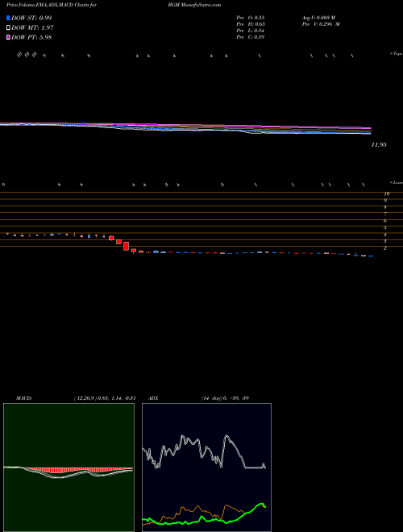Click the green MACD chart panel
Image resolution: width=403 pixels, height=532 pixels.
[69, 468]
